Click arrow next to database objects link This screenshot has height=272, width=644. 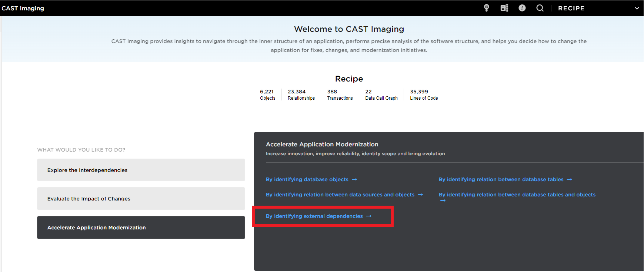[354, 179]
